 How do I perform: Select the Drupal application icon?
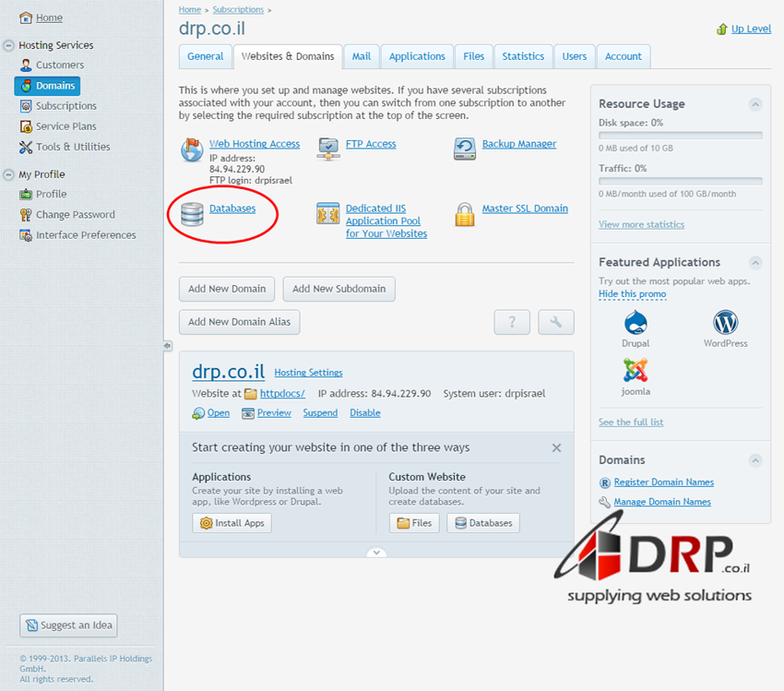click(x=636, y=323)
